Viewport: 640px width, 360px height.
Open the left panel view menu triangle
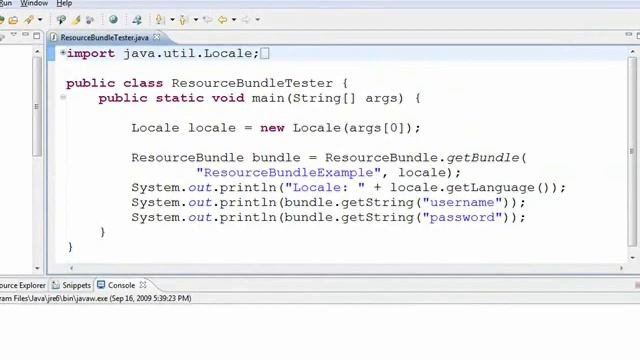click(x=14, y=35)
